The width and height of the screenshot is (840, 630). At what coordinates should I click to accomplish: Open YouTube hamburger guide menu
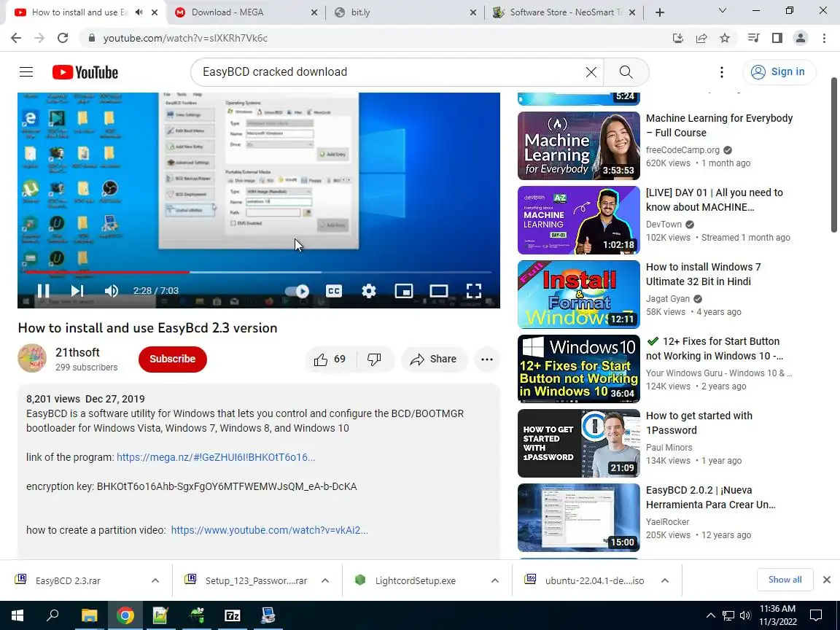tap(26, 71)
